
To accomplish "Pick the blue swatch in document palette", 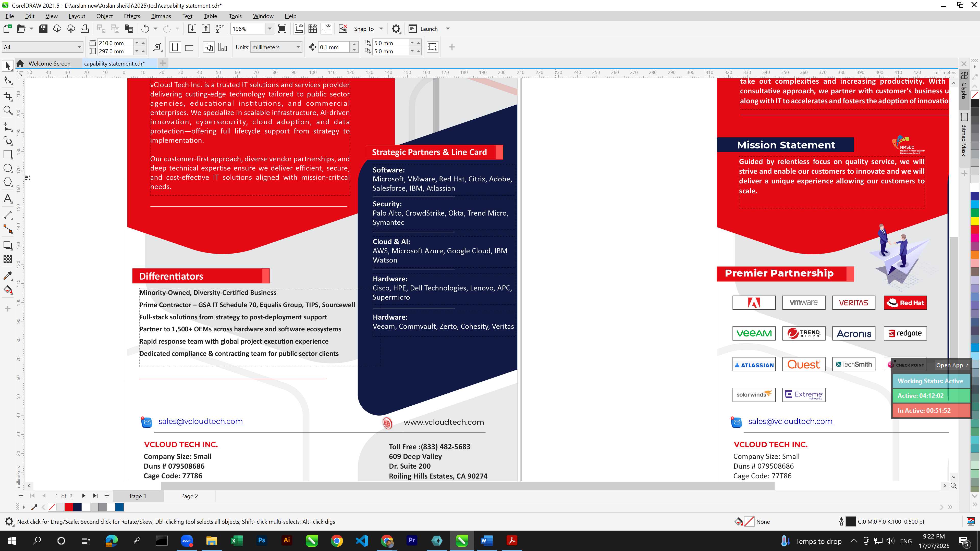I will pos(119,507).
